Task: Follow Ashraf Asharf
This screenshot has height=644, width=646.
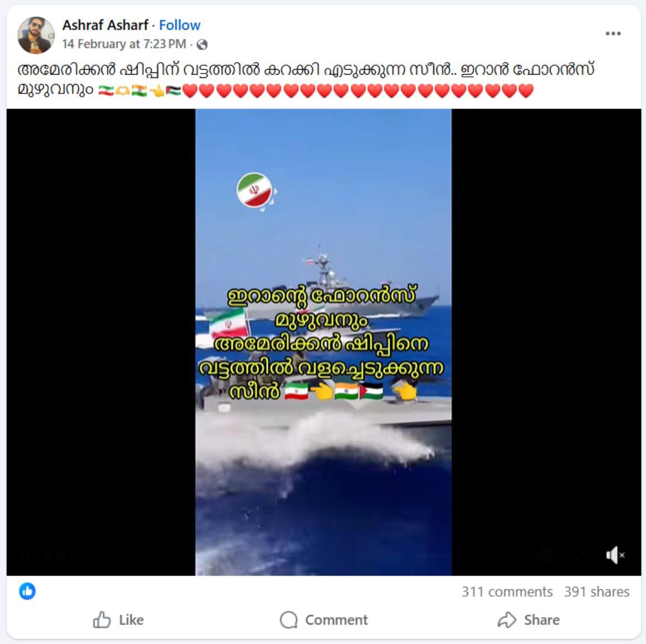Action: 180,25
